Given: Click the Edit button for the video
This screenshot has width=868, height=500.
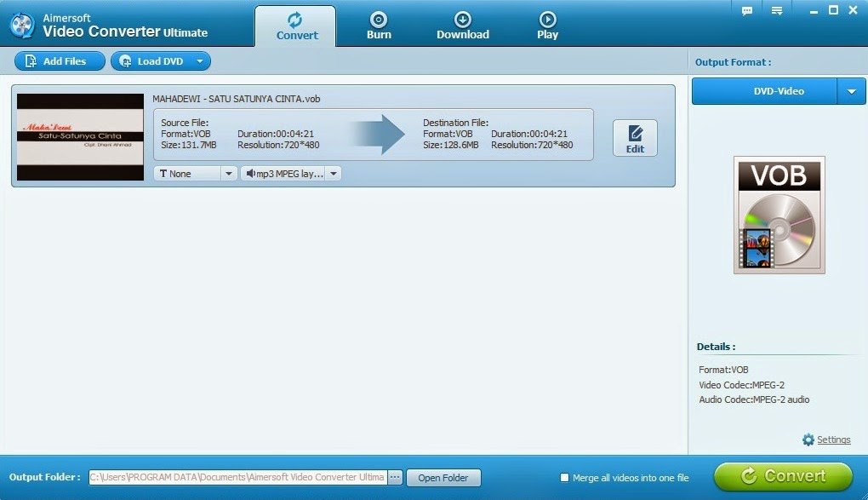Looking at the screenshot, I should pyautogui.click(x=635, y=138).
